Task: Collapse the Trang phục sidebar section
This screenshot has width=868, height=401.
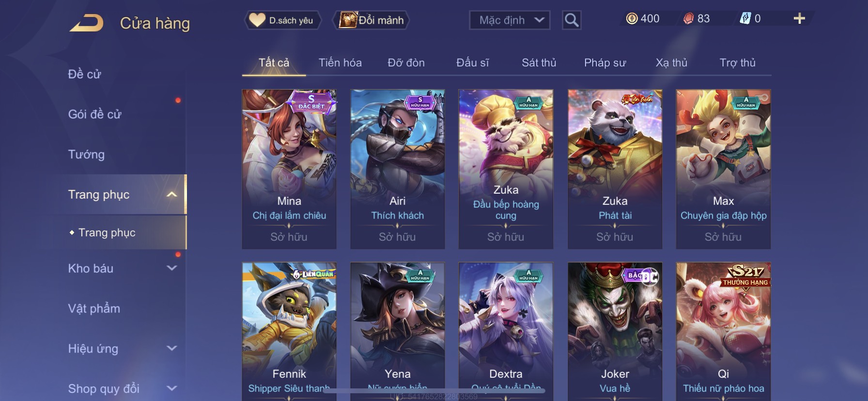Action: [171, 195]
